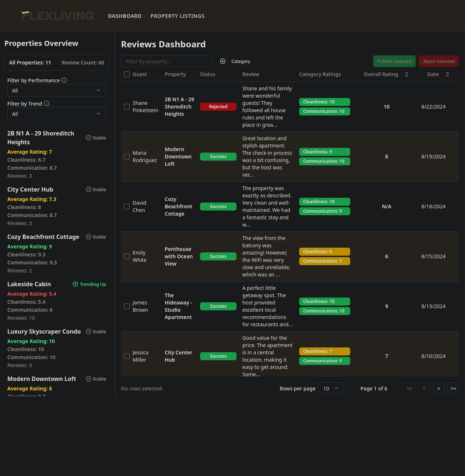The height and width of the screenshot is (476, 465).
Task: Click the Rejected status badge
Action: 218,107
